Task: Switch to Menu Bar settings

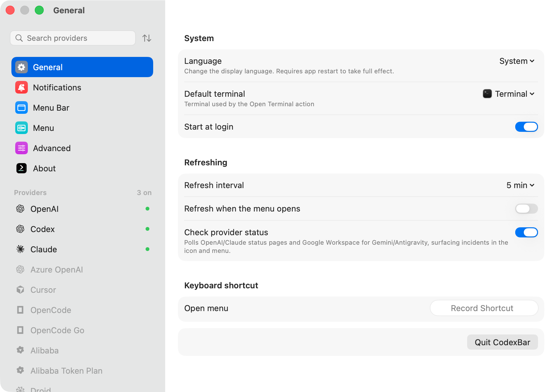Action: coord(82,107)
